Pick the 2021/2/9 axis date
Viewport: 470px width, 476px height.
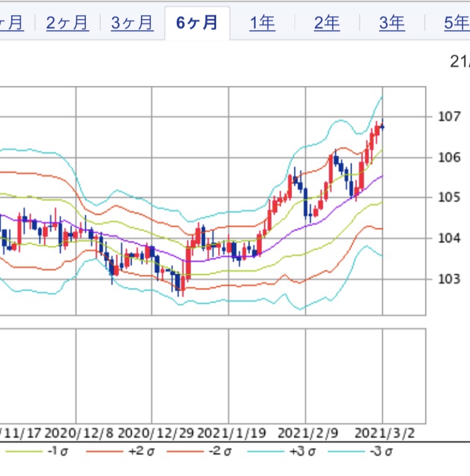point(308,433)
